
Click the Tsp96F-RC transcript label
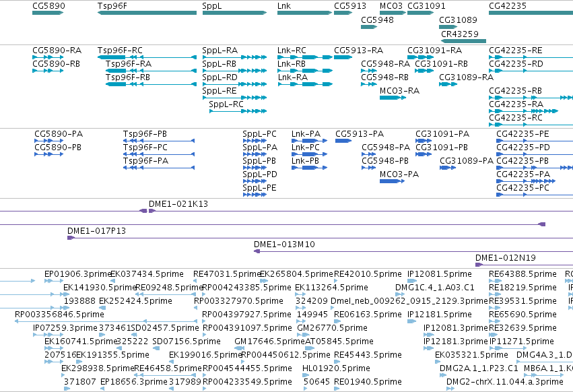(120, 51)
